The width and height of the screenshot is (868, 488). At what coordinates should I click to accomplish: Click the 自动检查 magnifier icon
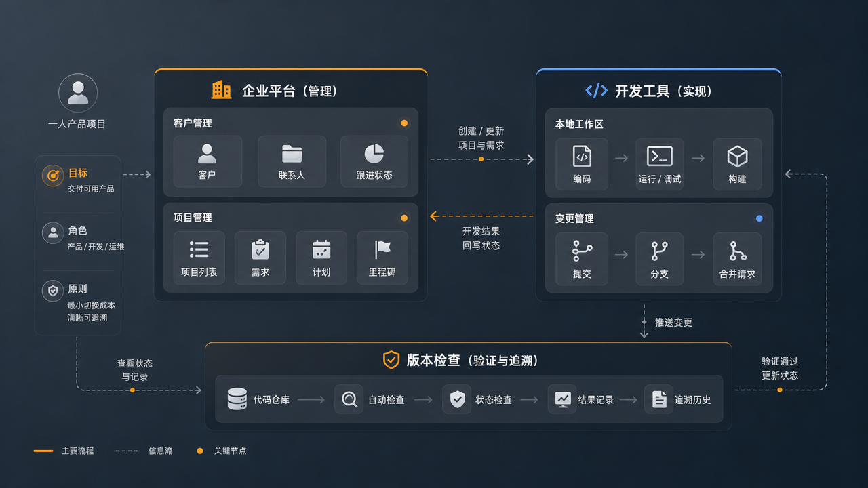coord(349,399)
